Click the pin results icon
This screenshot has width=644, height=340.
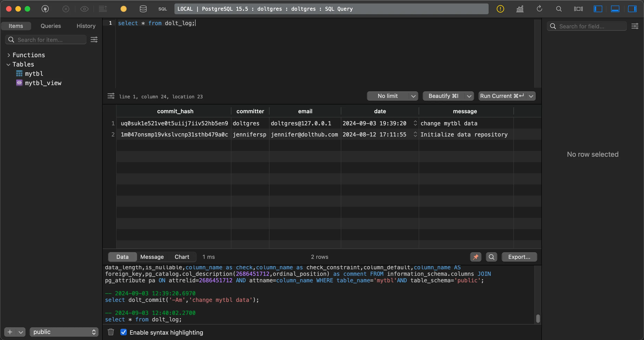(476, 257)
